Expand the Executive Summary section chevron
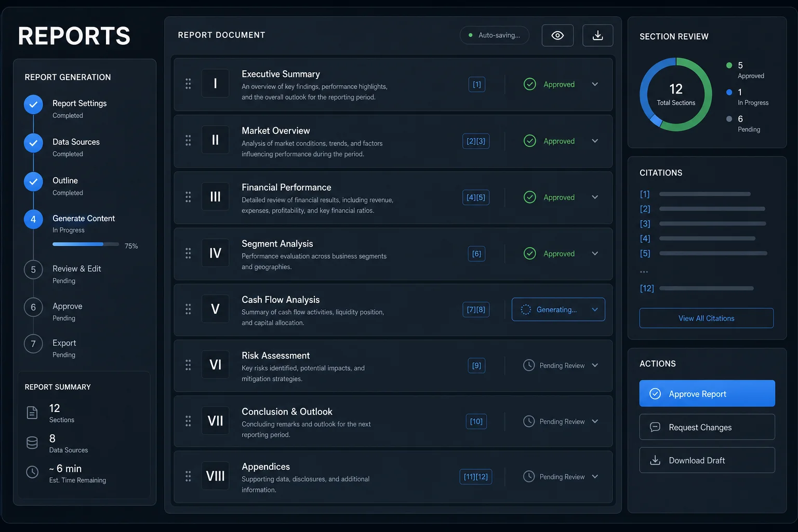Viewport: 798px width, 532px height. [595, 84]
